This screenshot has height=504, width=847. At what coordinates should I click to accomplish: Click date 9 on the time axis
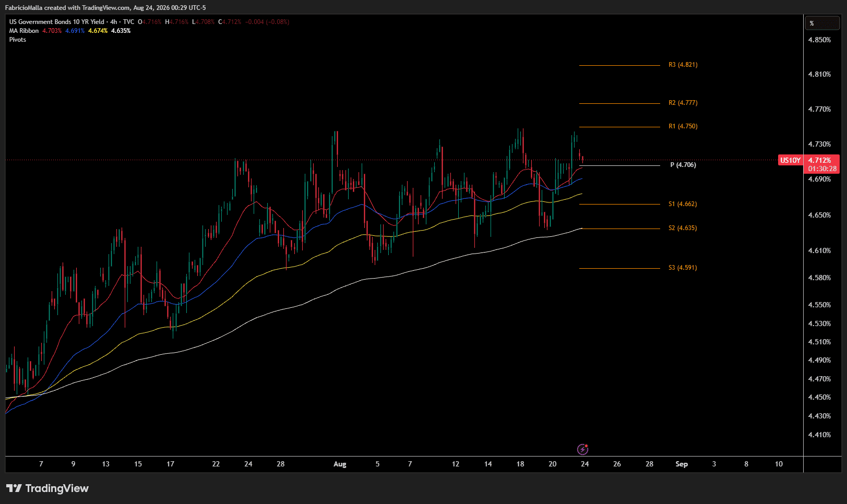tap(74, 464)
